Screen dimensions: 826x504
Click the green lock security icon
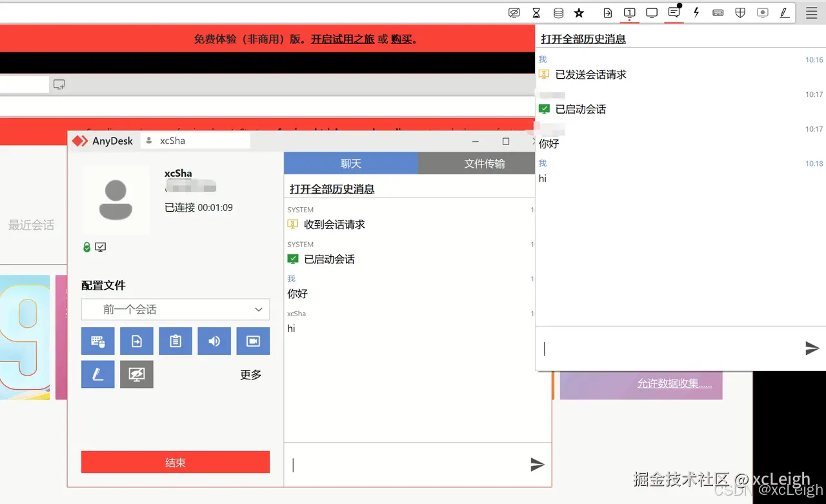[x=86, y=247]
